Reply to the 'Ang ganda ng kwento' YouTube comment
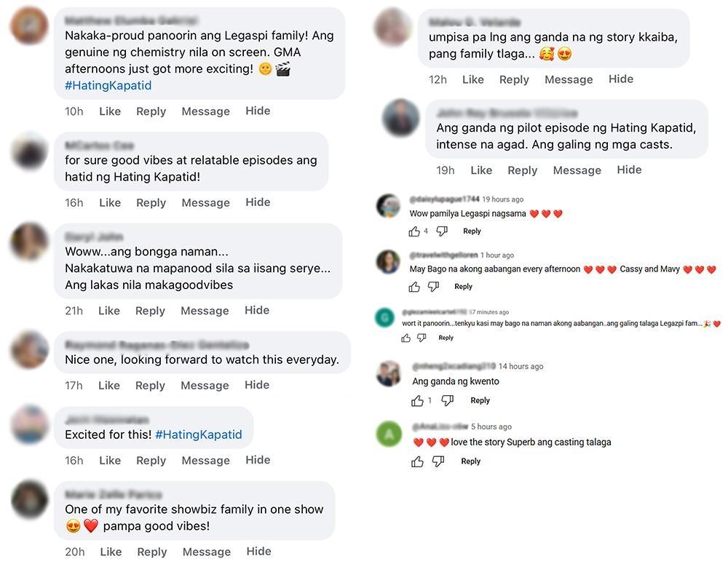 [480, 401]
